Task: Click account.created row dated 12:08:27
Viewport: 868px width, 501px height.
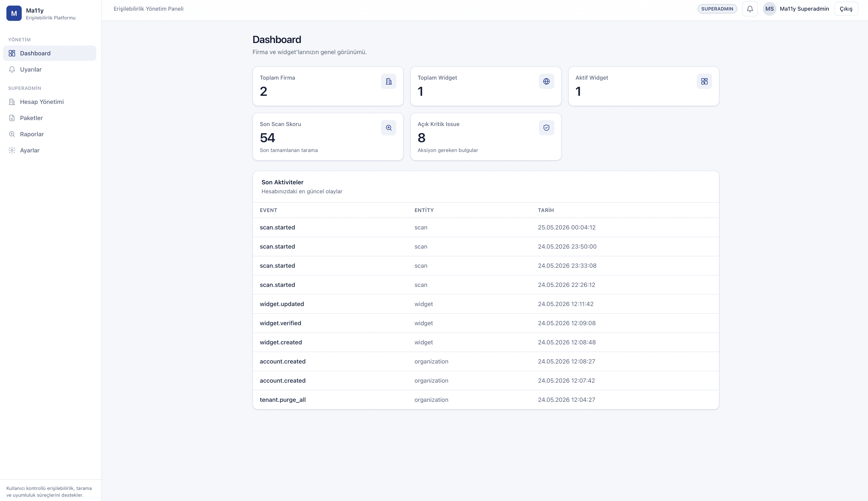Action: 486,362
